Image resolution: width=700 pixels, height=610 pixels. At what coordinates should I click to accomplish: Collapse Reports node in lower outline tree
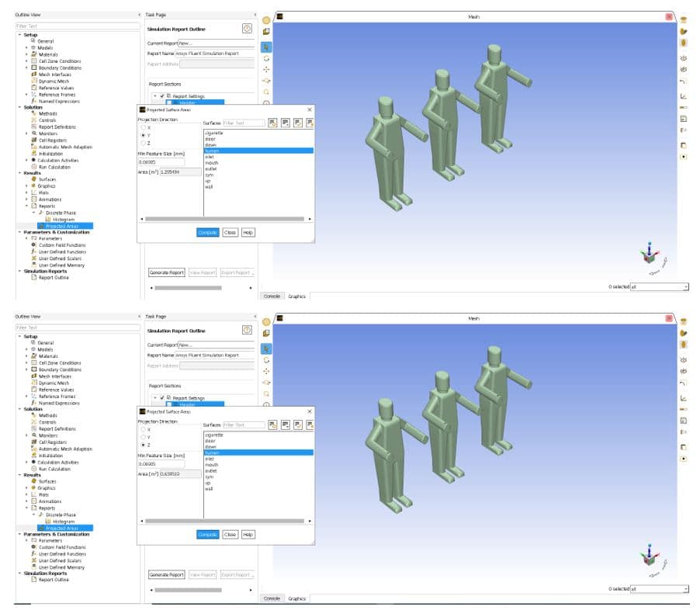coord(26,508)
